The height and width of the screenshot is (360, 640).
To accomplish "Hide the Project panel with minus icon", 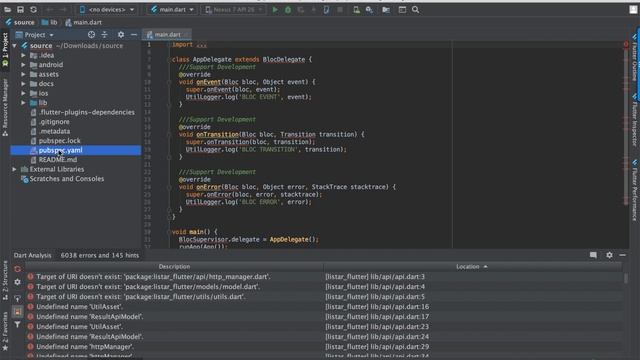I will coord(134,35).
